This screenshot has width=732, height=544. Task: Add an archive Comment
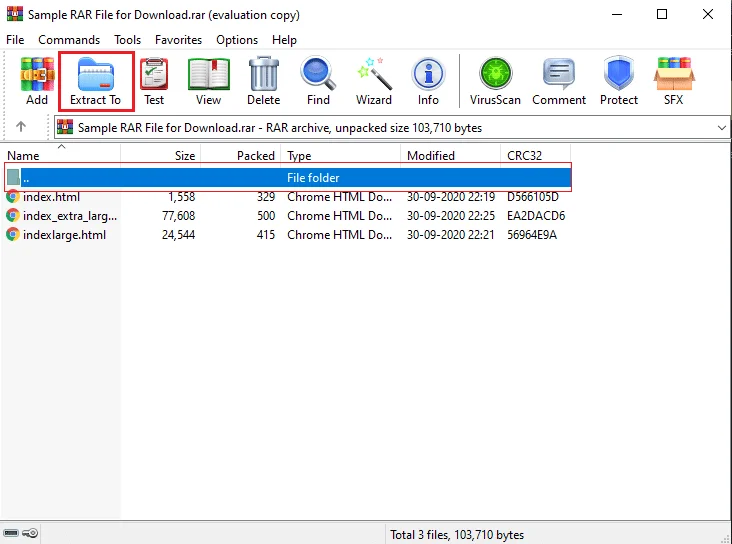point(559,74)
